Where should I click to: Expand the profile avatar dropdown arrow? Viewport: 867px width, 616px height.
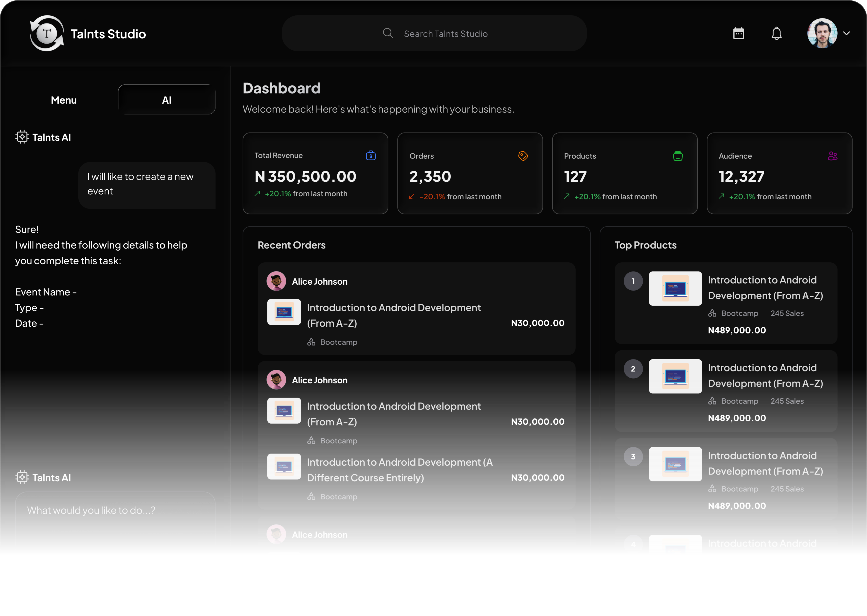(x=847, y=33)
